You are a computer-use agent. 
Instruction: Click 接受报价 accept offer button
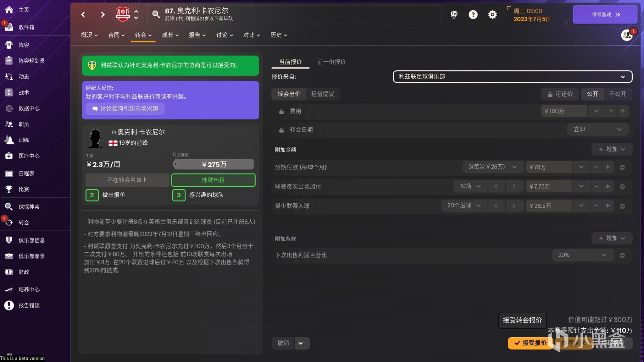530,343
